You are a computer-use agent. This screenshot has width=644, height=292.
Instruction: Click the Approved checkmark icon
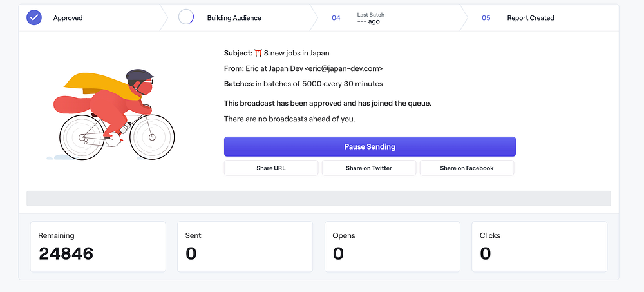click(x=34, y=18)
